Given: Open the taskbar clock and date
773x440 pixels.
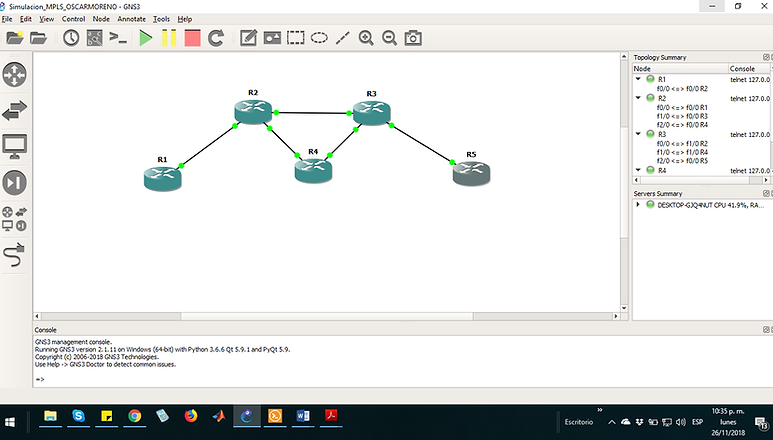Looking at the screenshot, I should [728, 422].
